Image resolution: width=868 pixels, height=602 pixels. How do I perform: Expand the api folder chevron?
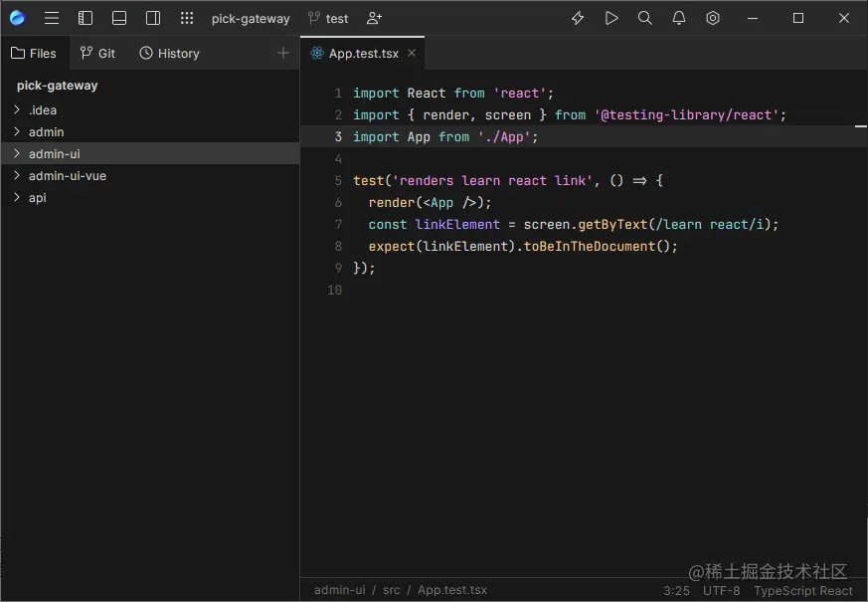[17, 197]
